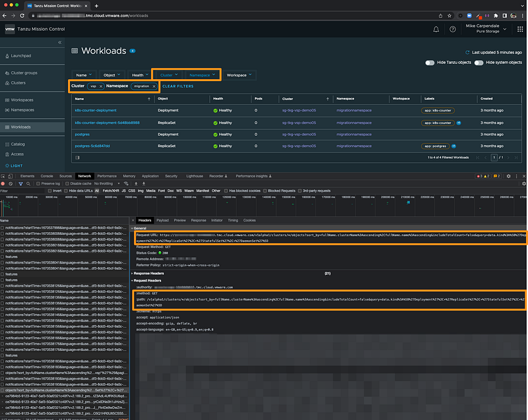Click the CLEAR FILTERS link
This screenshot has height=420, width=528.
coord(178,86)
